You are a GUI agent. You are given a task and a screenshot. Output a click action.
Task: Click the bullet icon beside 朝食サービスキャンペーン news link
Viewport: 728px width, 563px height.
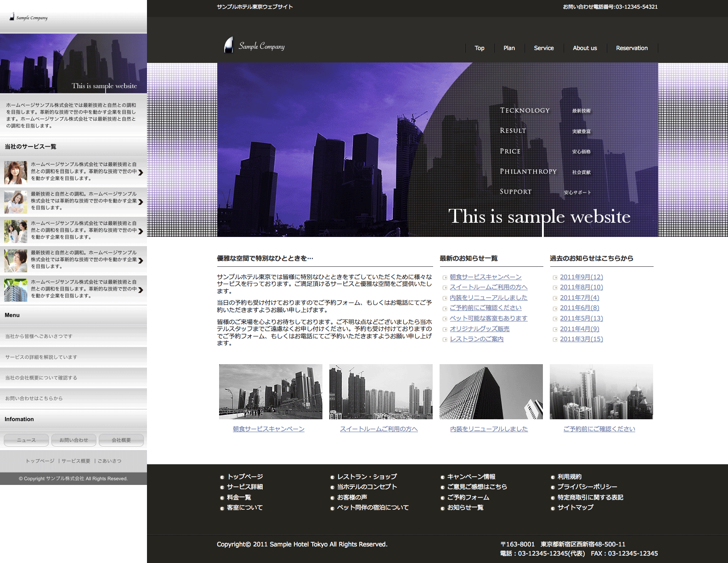point(445,277)
